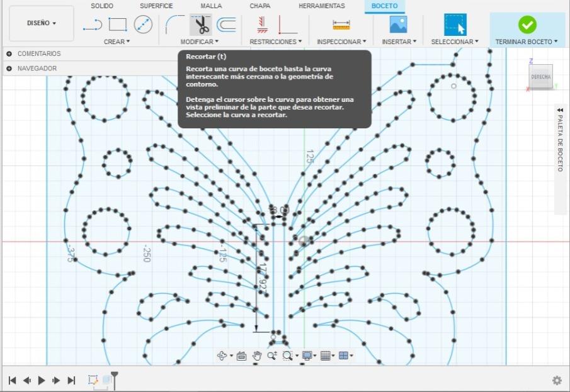The image size is (570, 392).
Task: Select the sketch feature in timeline
Action: click(93, 380)
